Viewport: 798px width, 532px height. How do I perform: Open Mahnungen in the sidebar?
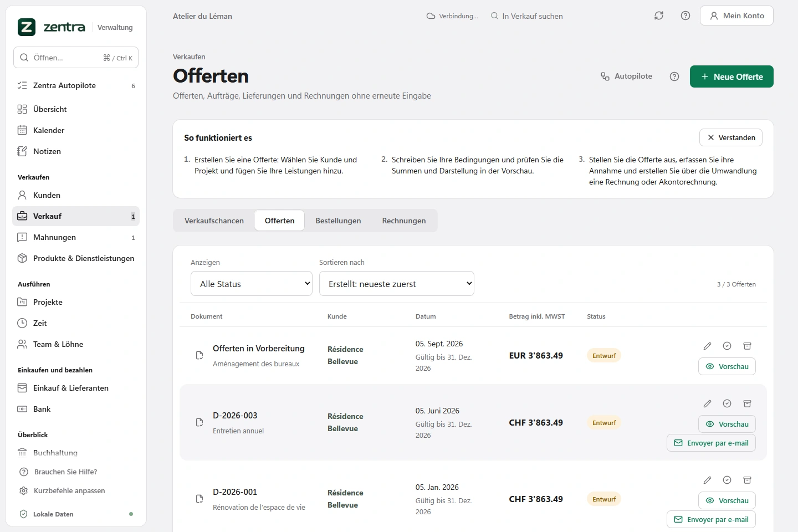[76, 237]
